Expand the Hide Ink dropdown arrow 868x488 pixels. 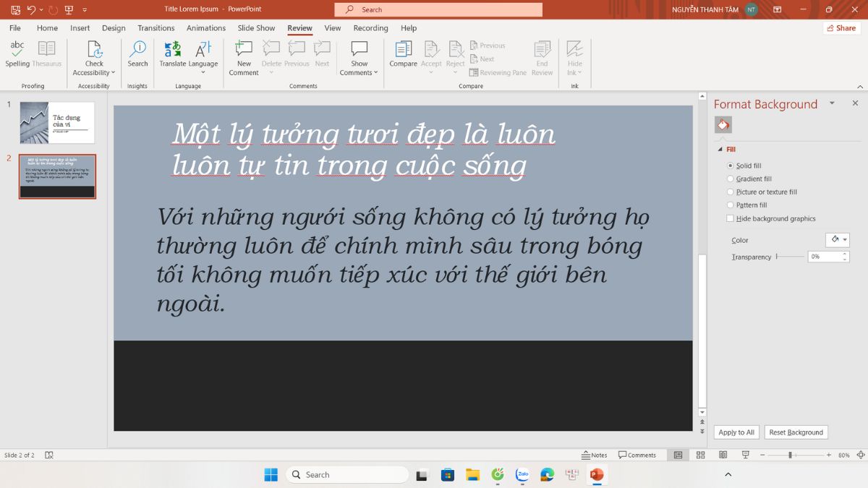click(x=579, y=73)
